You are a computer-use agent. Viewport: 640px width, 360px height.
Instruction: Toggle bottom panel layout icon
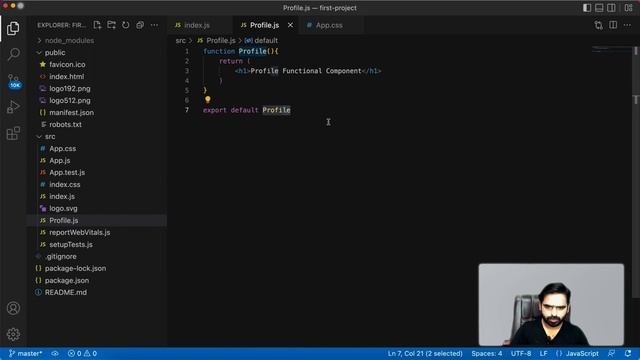(x=599, y=8)
